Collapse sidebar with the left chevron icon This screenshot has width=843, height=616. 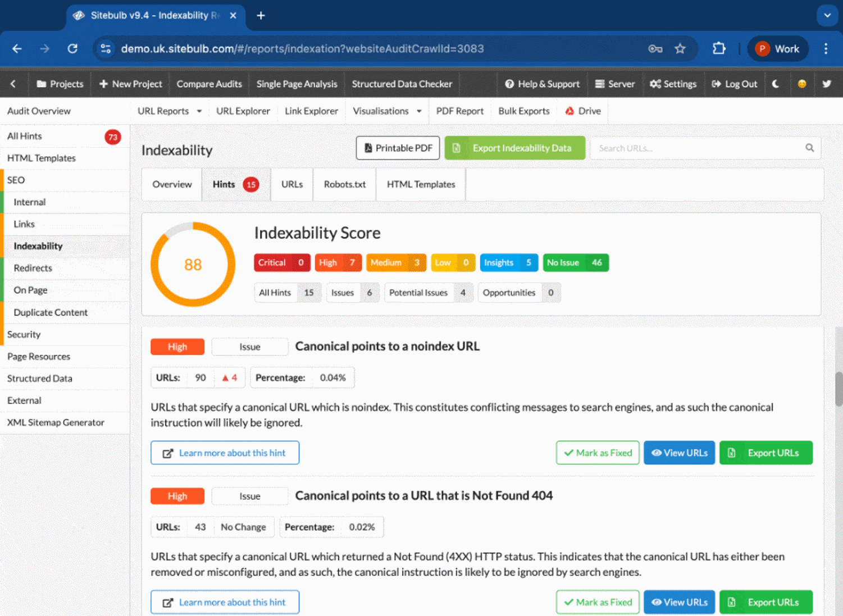coord(13,84)
